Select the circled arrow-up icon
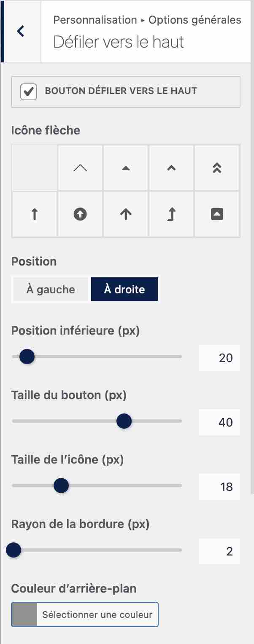254x644 pixels. pos(80,214)
